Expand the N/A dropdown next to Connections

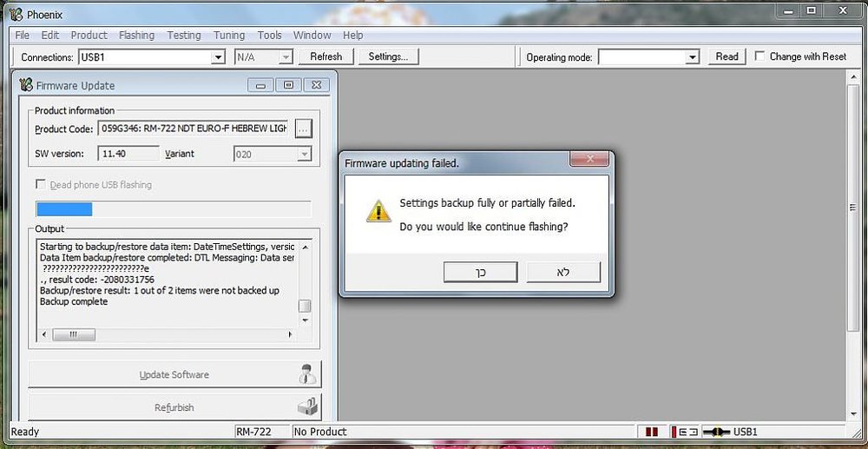click(286, 57)
